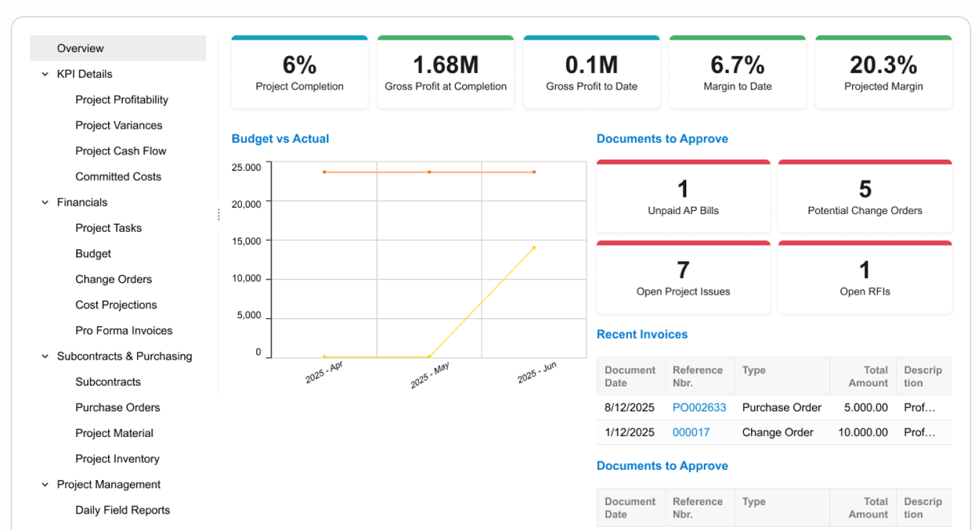Click the Unpaid AP Bills tile
Viewport: 980px width, 530px height.
[x=683, y=197]
